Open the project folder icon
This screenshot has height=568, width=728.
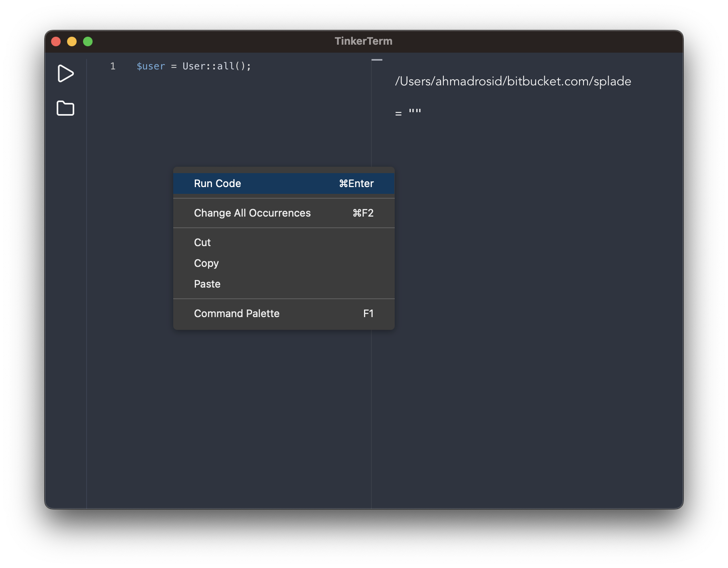65,108
